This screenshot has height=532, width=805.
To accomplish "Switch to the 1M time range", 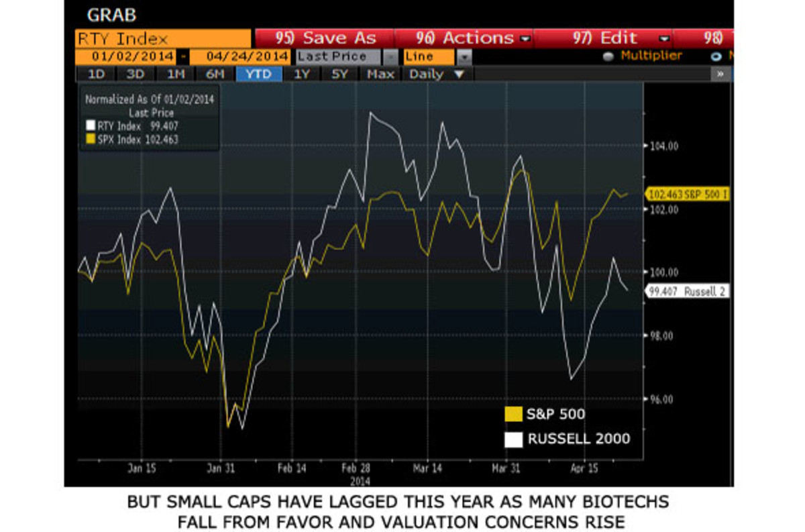I will tap(175, 74).
